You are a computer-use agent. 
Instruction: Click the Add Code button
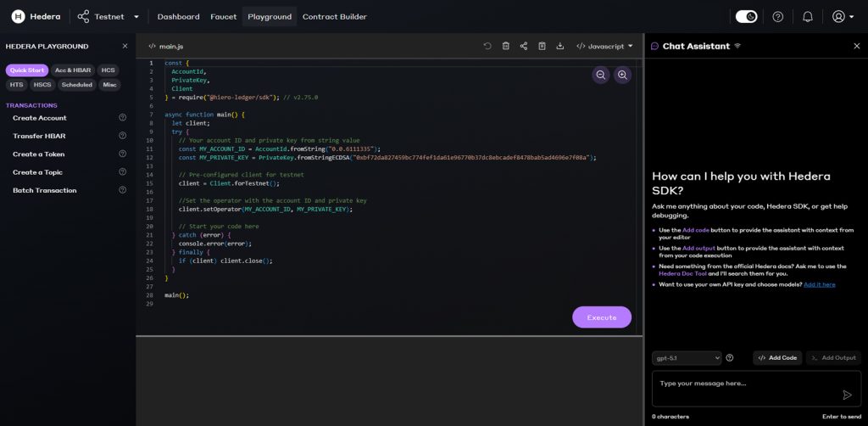[777, 358]
